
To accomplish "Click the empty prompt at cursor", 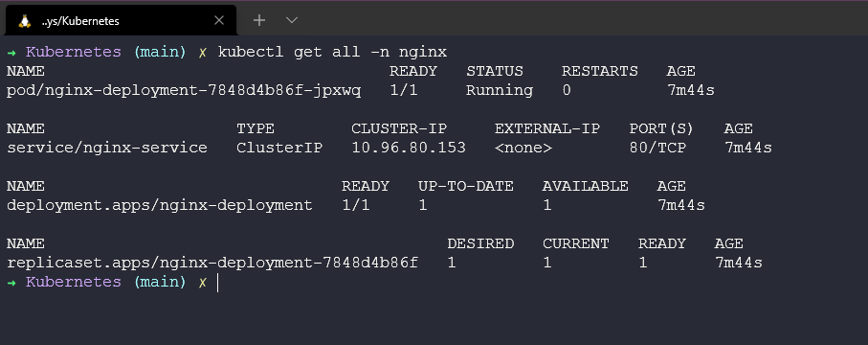I will tap(218, 283).
